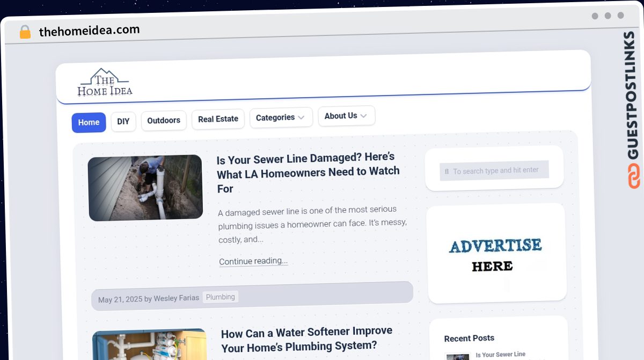This screenshot has width=644, height=360.
Task: Open the DIY nav item
Action: point(123,121)
